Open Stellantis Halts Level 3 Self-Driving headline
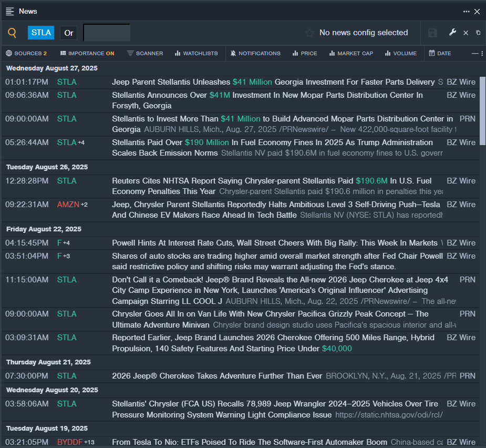 [276, 209]
